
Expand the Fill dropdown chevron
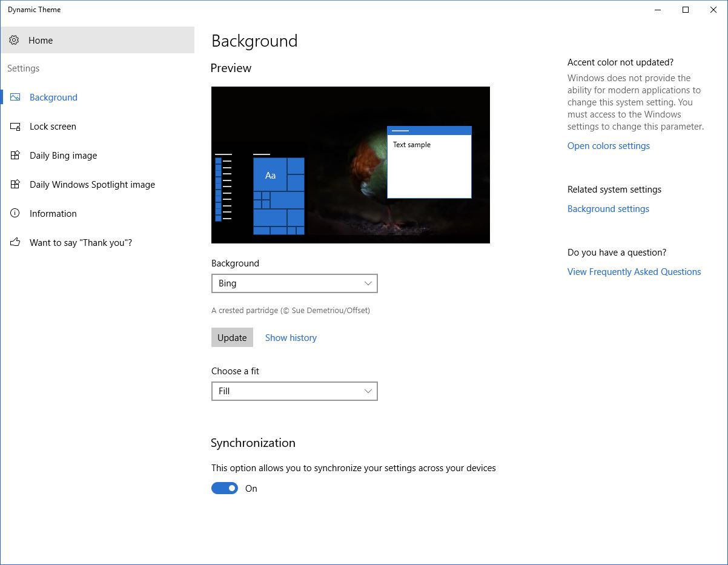click(368, 391)
